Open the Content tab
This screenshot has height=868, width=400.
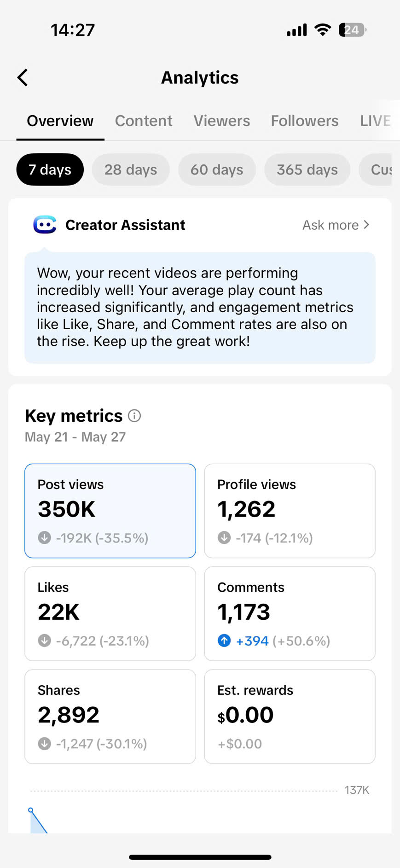144,121
